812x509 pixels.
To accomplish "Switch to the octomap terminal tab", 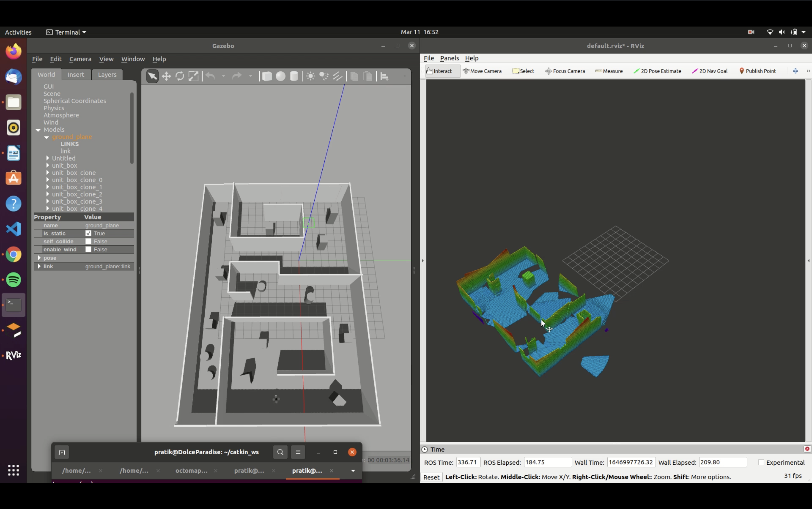I will [x=191, y=471].
